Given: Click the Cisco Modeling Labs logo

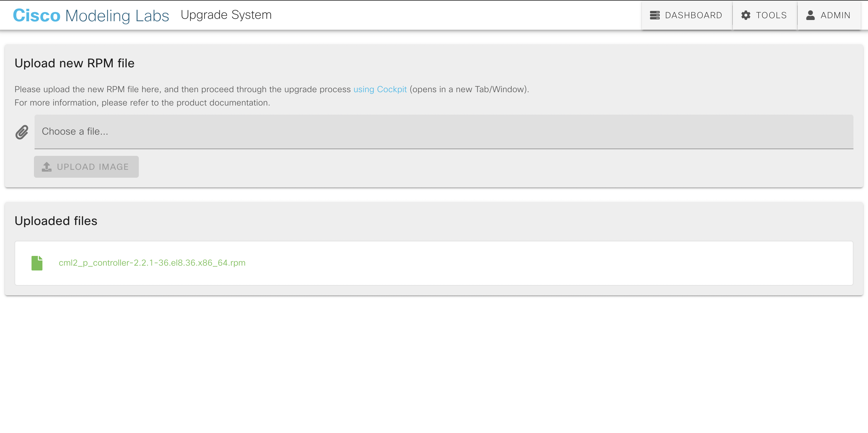Looking at the screenshot, I should [91, 15].
